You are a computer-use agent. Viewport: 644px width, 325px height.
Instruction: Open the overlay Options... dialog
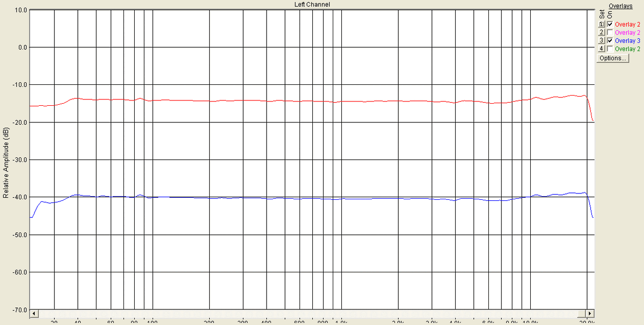click(612, 58)
